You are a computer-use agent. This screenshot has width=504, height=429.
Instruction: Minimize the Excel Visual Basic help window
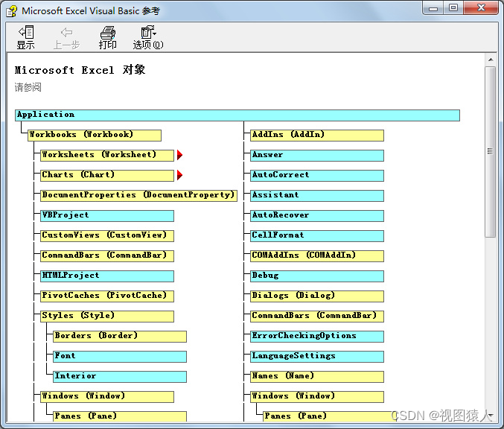click(433, 8)
